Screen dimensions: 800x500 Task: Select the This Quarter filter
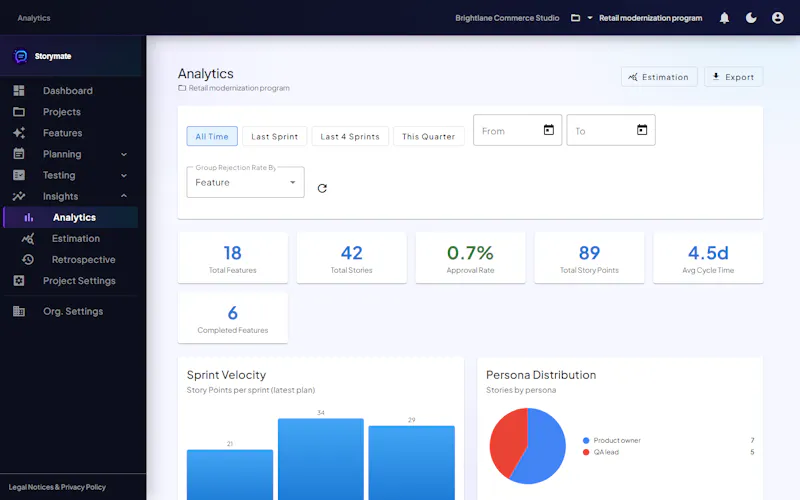[x=429, y=136]
